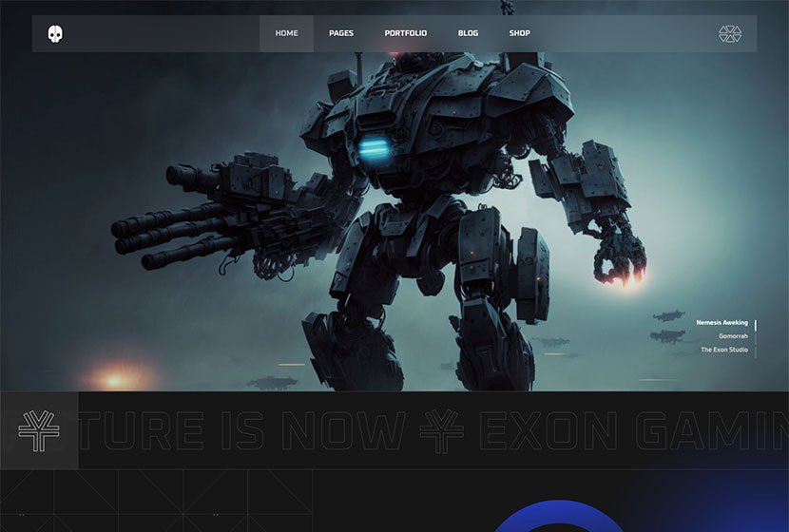Image resolution: width=789 pixels, height=532 pixels.
Task: Select the HOME menu item
Action: 286,33
